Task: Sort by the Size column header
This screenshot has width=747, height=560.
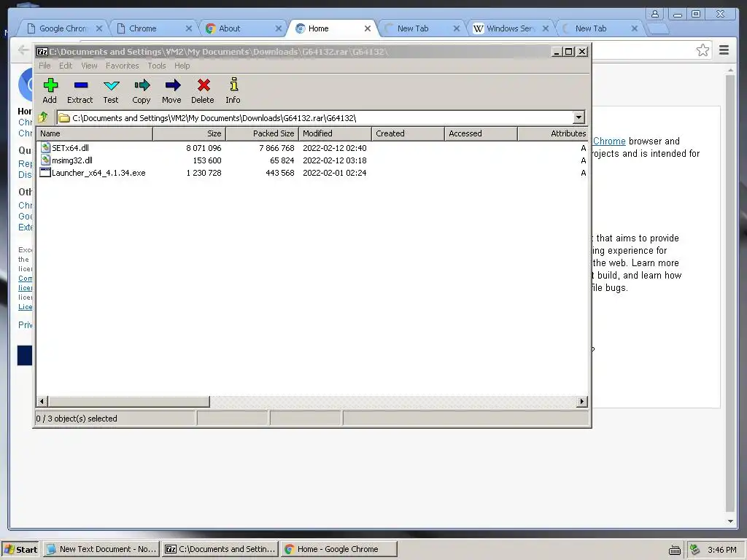Action: pyautogui.click(x=189, y=134)
